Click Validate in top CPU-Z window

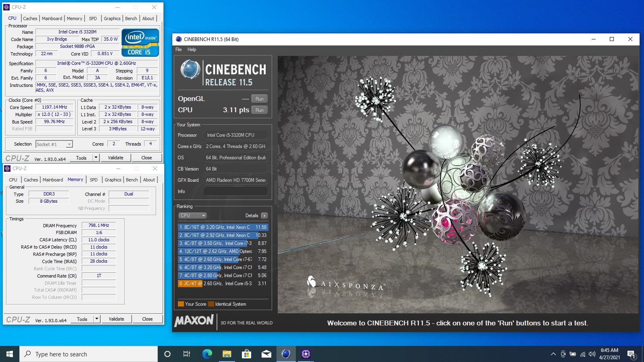(116, 158)
